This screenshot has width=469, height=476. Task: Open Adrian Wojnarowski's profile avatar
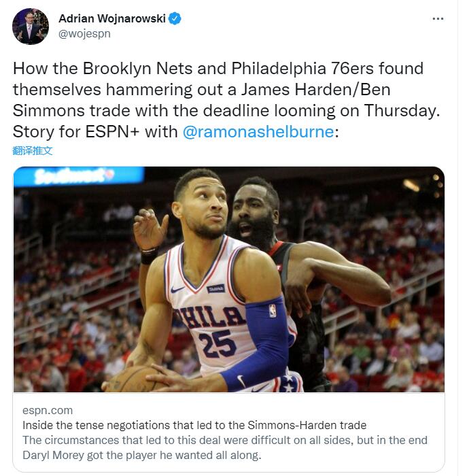(31, 27)
